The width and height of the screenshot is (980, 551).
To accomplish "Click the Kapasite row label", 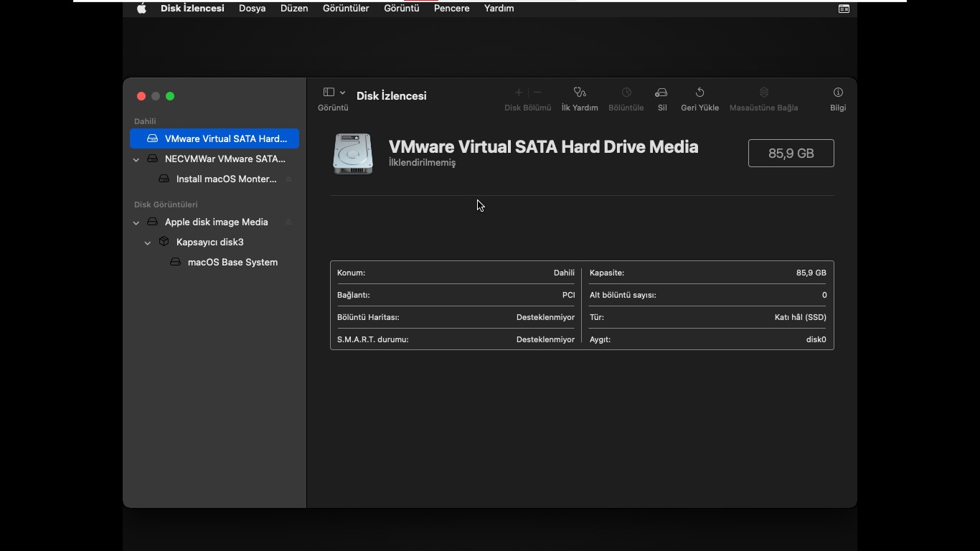I will tap(607, 273).
